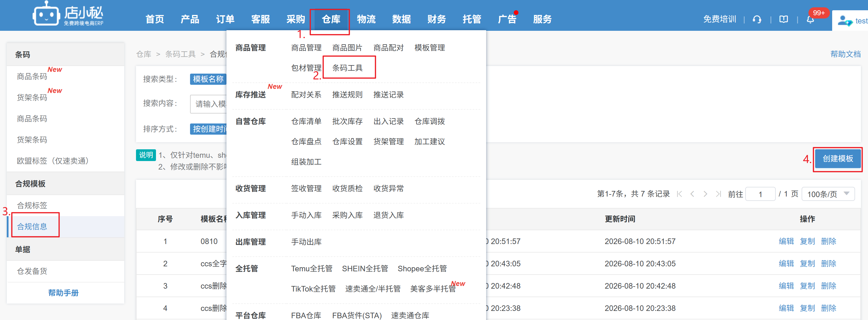
Task: Open 广告 in top navigation
Action: [507, 19]
